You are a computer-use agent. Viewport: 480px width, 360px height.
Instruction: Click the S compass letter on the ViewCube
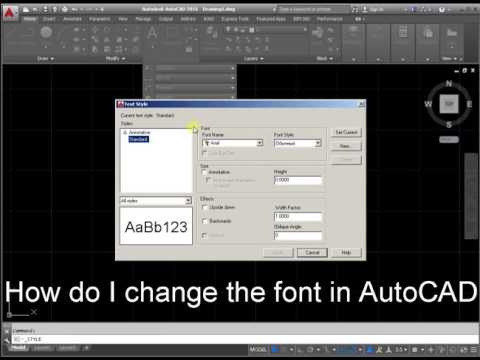[449, 125]
